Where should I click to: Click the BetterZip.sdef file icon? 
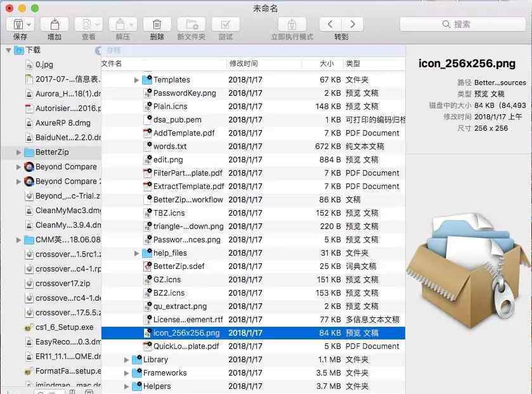pos(148,266)
